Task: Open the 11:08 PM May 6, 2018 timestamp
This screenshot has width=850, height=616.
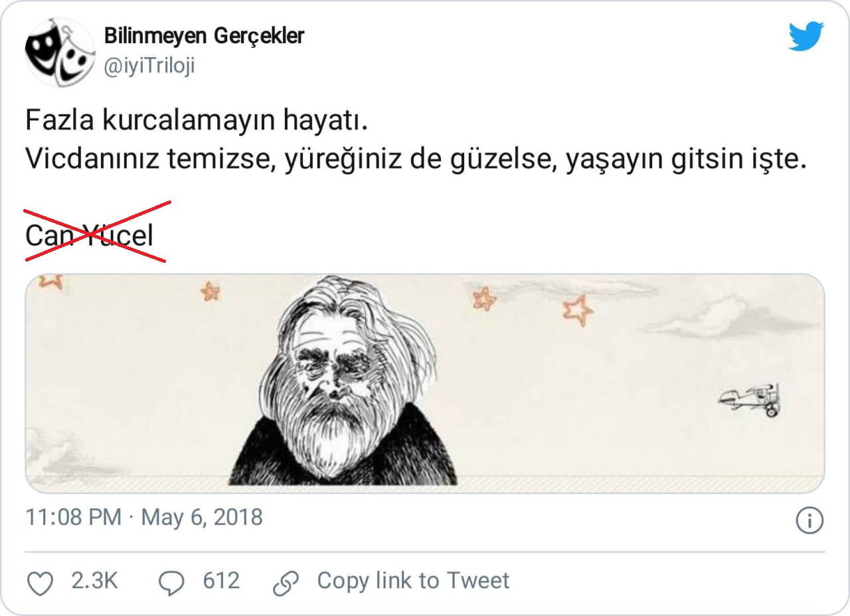Action: [x=144, y=517]
